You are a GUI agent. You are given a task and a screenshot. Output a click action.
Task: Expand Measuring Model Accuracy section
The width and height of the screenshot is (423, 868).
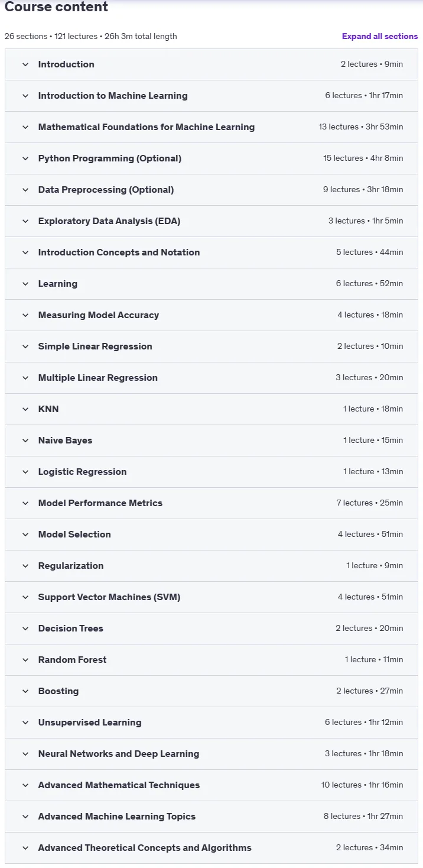coord(211,315)
